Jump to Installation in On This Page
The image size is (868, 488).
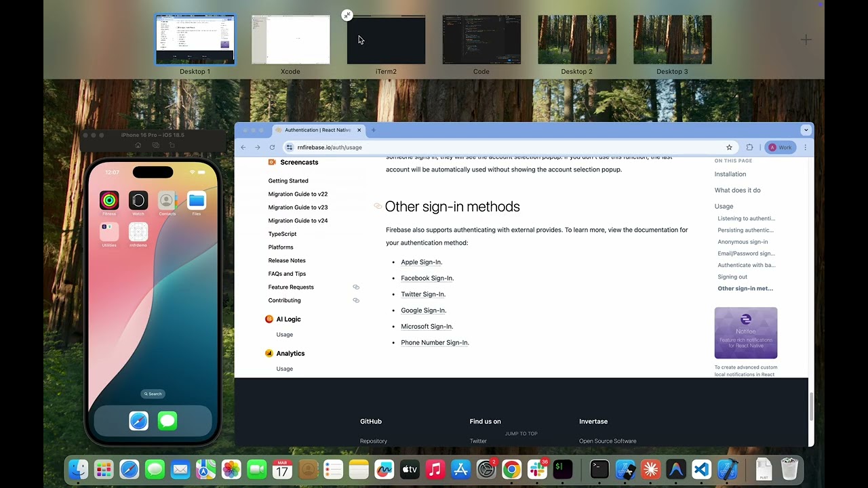tap(730, 174)
